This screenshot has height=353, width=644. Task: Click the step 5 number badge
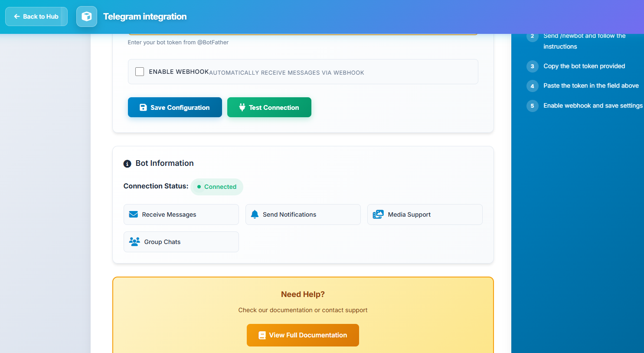(532, 106)
